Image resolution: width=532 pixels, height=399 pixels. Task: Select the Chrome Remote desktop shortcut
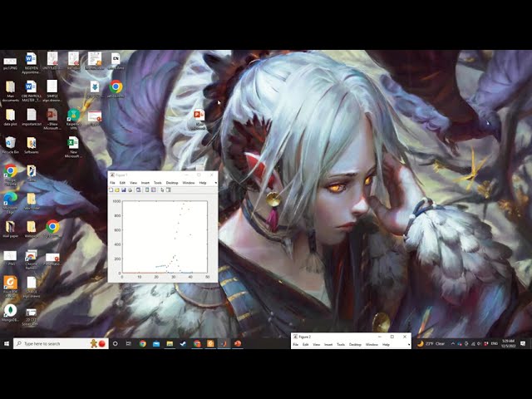(32, 260)
